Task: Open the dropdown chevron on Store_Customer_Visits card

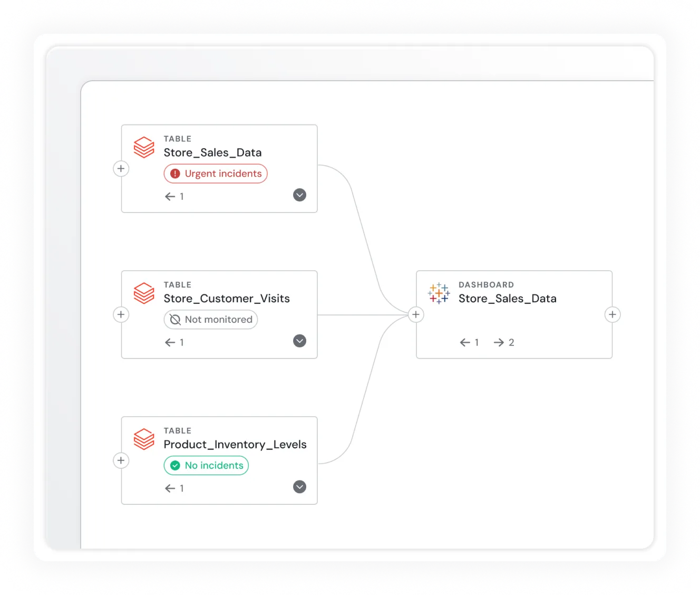Action: [299, 341]
